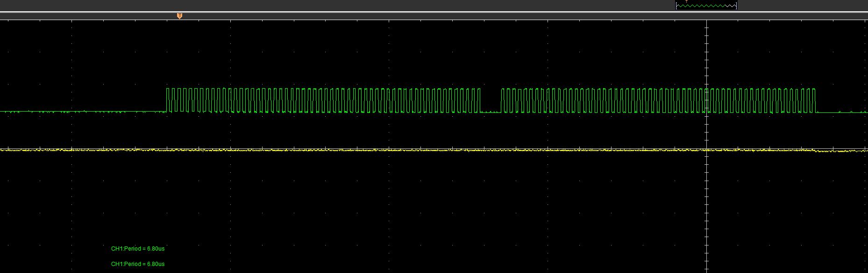Select the lower CH1:Period = 6.80us measurement

pos(138,264)
